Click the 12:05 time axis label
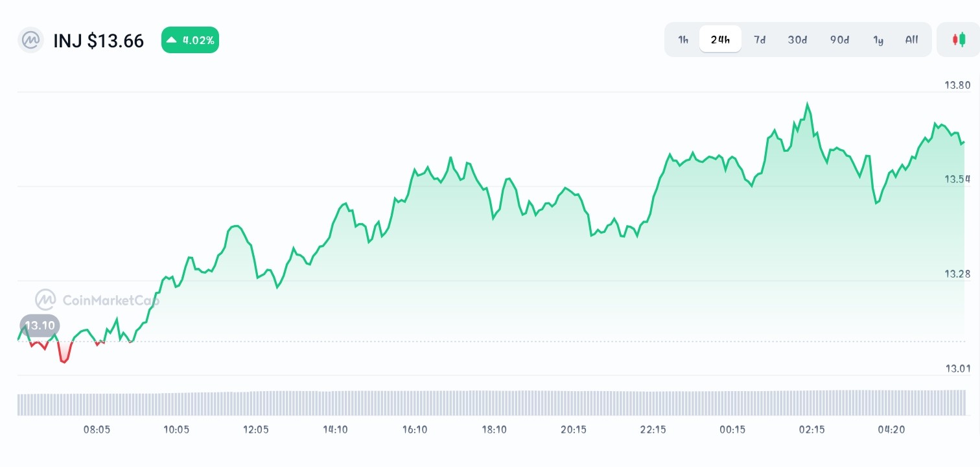980x467 pixels. [256, 429]
